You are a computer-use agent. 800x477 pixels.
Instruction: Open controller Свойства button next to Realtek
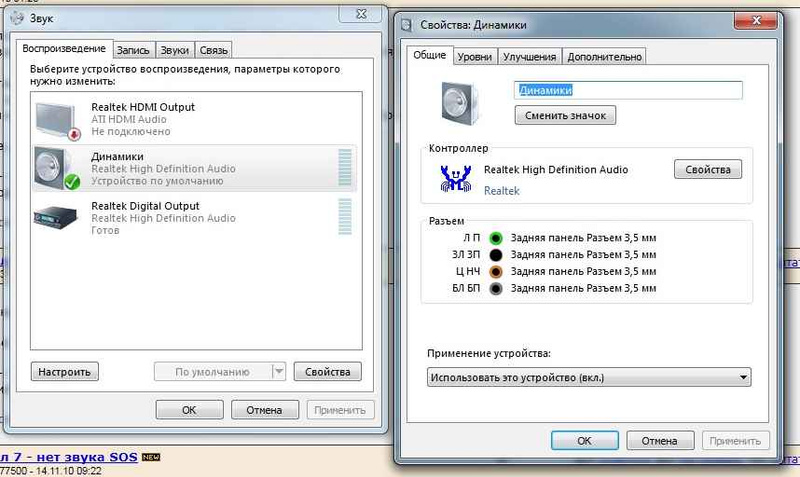(708, 169)
